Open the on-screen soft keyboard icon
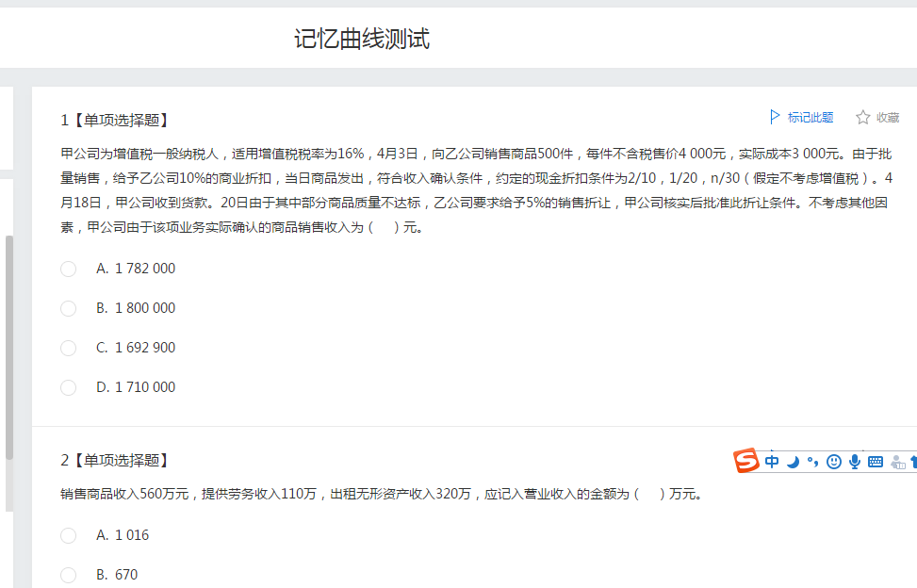The width and height of the screenshot is (917, 588). 875,462
